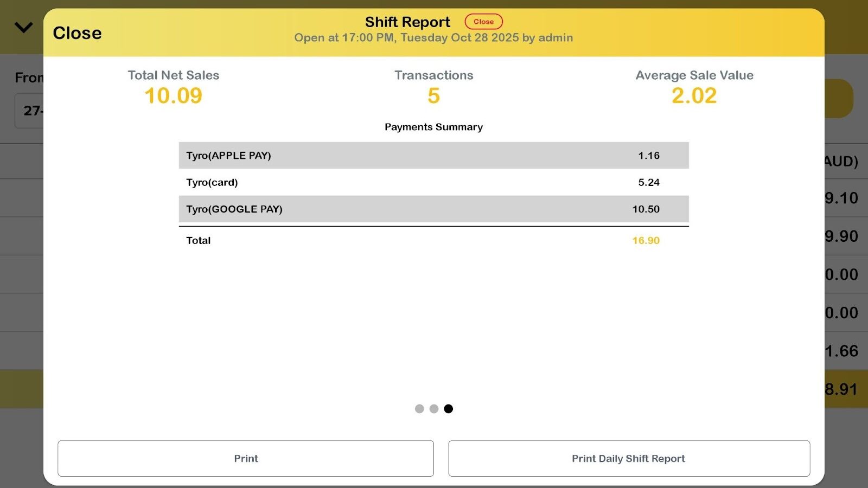Select the Tyro(card) payment row
The width and height of the screenshot is (868, 488).
[x=433, y=182]
